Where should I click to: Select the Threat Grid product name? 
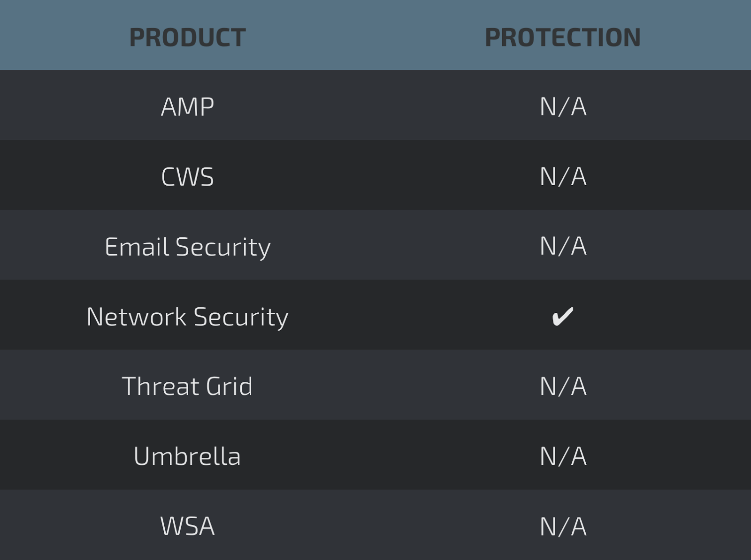187,386
